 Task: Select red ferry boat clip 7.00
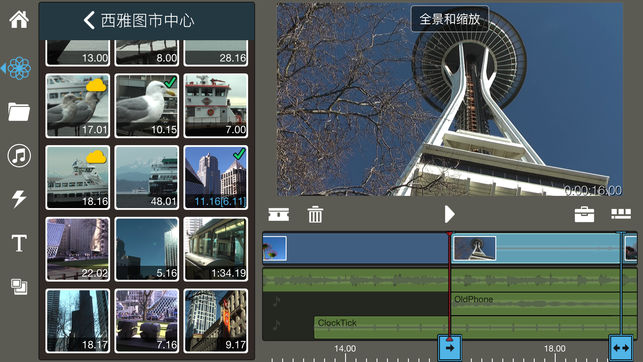pyautogui.click(x=216, y=105)
